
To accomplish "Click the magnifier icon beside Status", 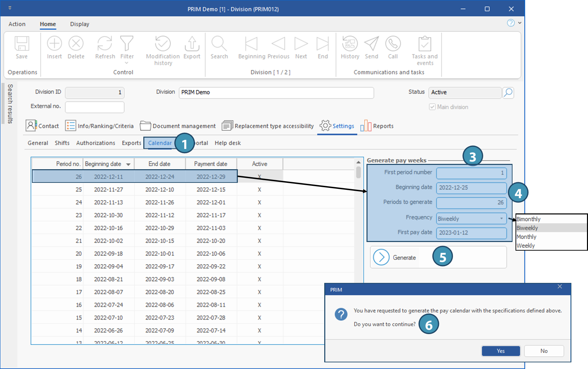I will tap(508, 93).
